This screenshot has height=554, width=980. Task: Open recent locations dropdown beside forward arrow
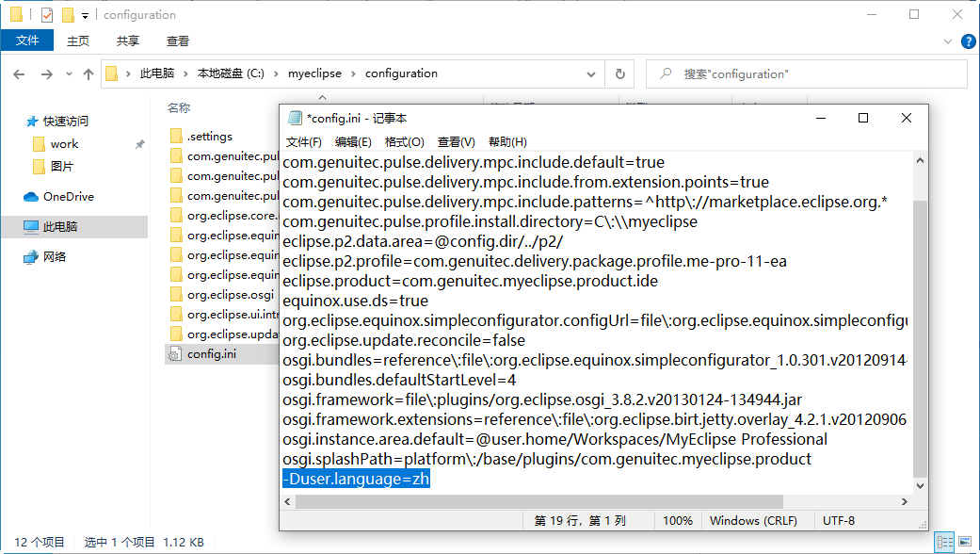[68, 74]
